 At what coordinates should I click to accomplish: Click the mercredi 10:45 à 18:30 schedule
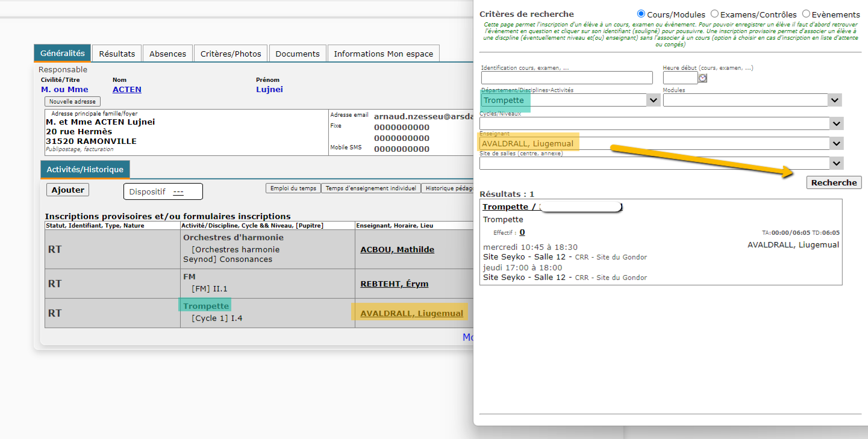pyautogui.click(x=530, y=247)
